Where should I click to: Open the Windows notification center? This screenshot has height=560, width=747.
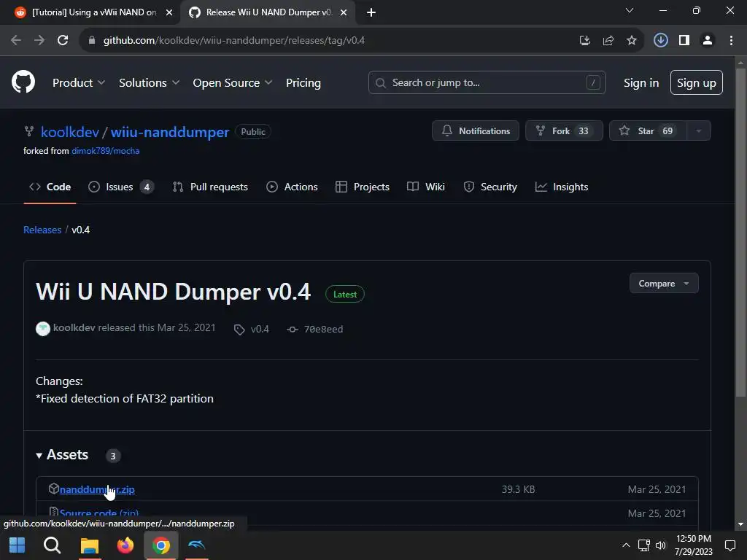point(729,545)
